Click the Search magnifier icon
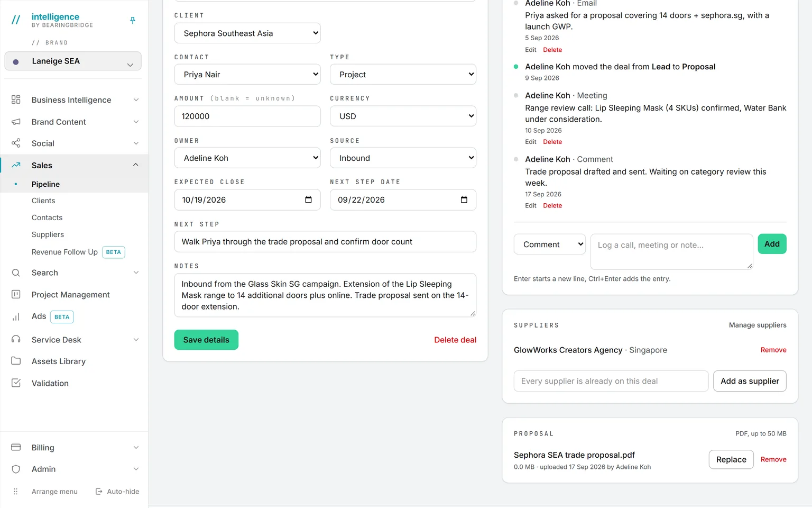This screenshot has width=812, height=508. click(x=16, y=273)
